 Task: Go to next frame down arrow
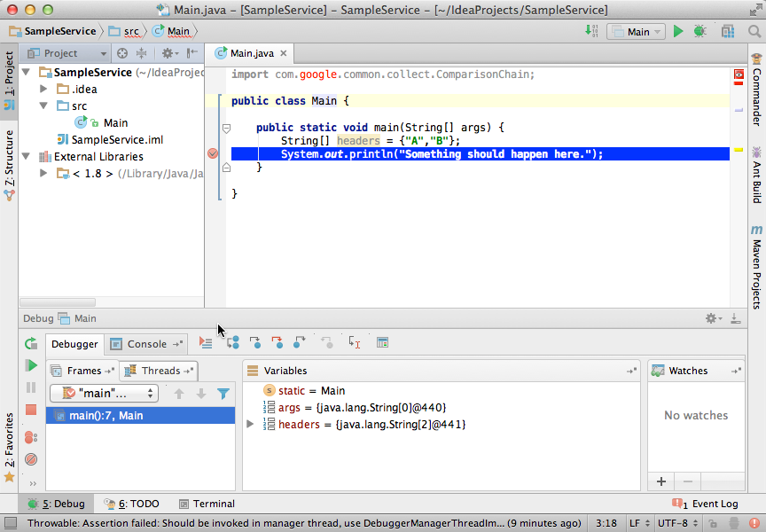coord(201,394)
